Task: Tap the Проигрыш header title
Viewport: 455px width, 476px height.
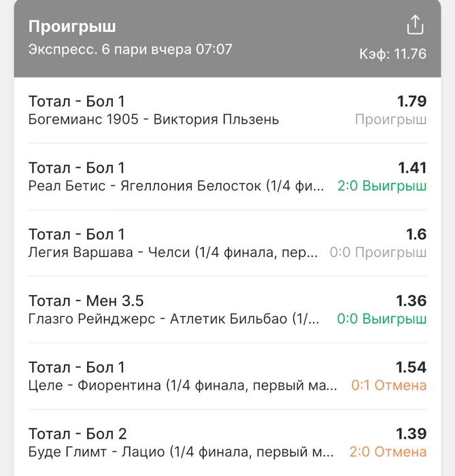Action: pyautogui.click(x=72, y=27)
